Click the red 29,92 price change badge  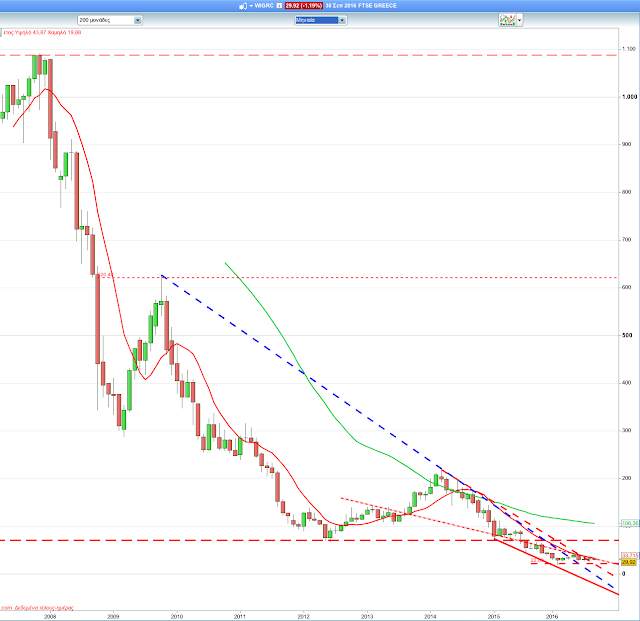pos(304,6)
